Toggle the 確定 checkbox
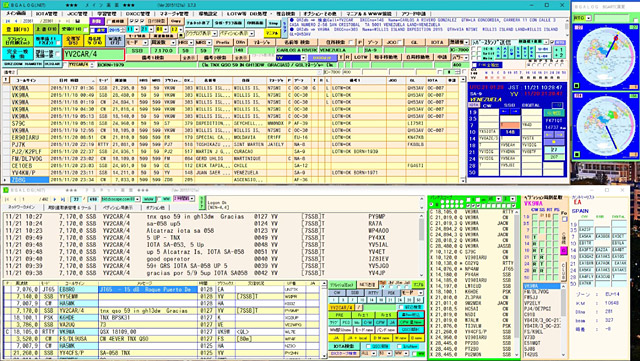 coord(92,30)
